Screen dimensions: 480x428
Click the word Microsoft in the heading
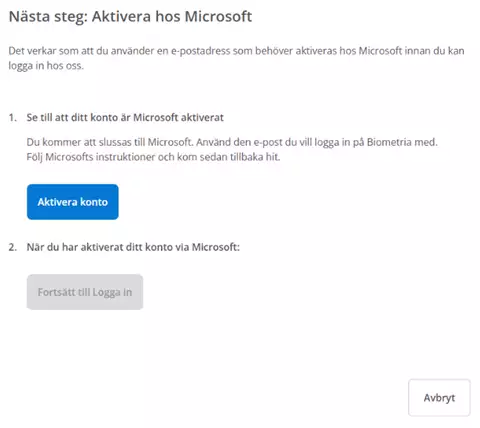coord(218,16)
